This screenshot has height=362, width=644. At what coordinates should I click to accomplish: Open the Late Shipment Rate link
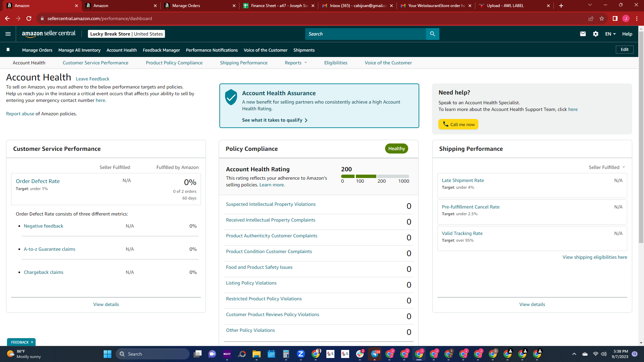pyautogui.click(x=463, y=180)
